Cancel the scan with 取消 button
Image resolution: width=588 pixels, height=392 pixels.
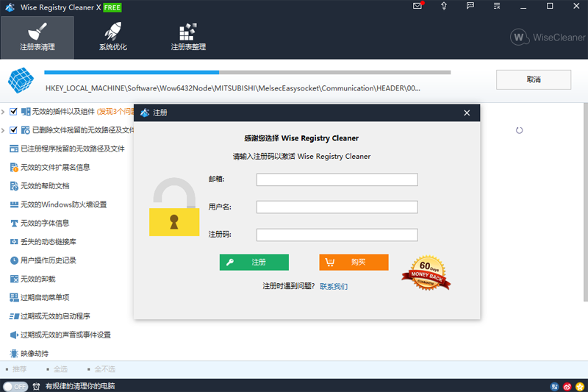click(534, 79)
